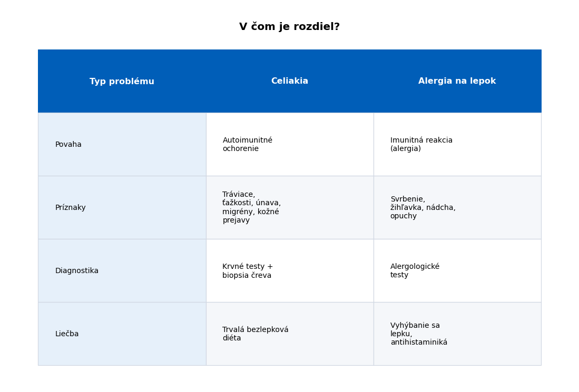Click the 'Diagnostika' row label
This screenshot has width=579, height=392.
click(x=77, y=271)
